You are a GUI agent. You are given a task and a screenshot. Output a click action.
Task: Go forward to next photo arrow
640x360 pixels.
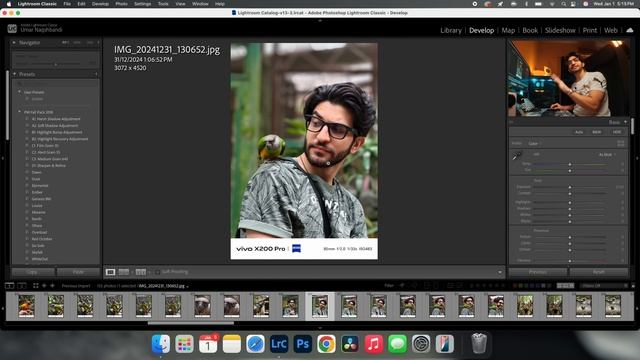(x=52, y=286)
